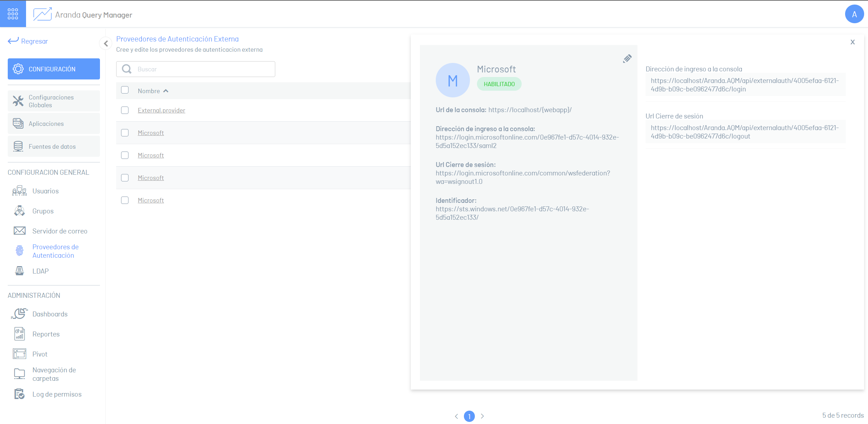Click the Microsoft M avatar circle

453,80
